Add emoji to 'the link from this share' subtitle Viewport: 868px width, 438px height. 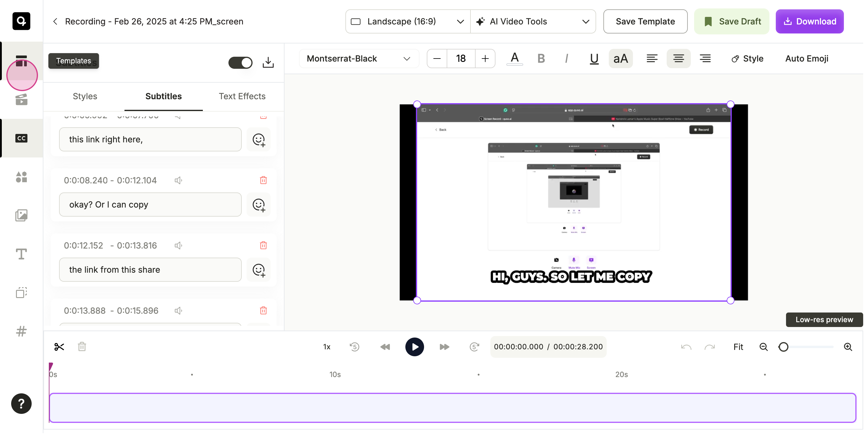259,270
